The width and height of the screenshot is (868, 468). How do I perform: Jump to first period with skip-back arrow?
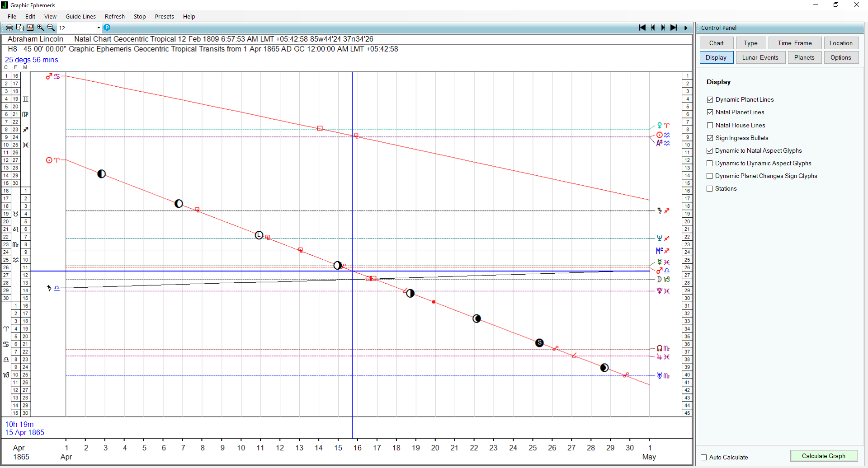[642, 28]
